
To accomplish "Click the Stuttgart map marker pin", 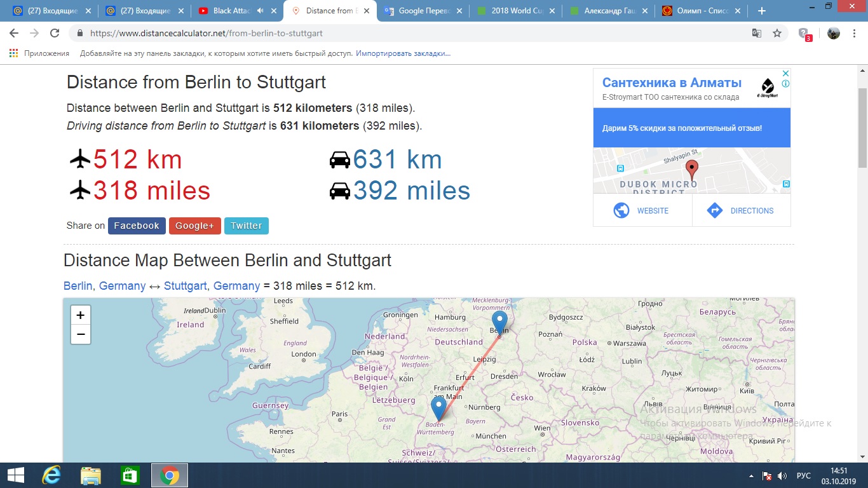I will (438, 408).
